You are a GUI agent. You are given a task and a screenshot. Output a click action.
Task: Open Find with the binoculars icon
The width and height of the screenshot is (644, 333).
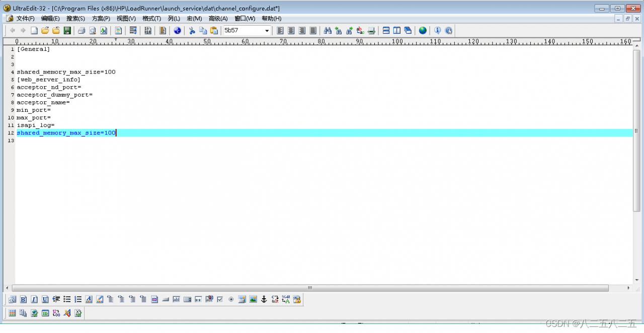(x=328, y=31)
